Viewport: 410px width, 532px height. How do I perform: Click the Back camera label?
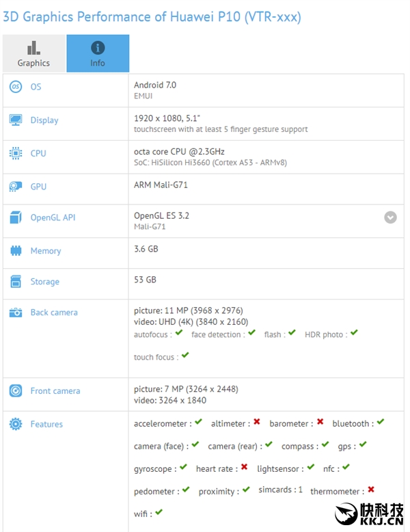pyautogui.click(x=54, y=312)
